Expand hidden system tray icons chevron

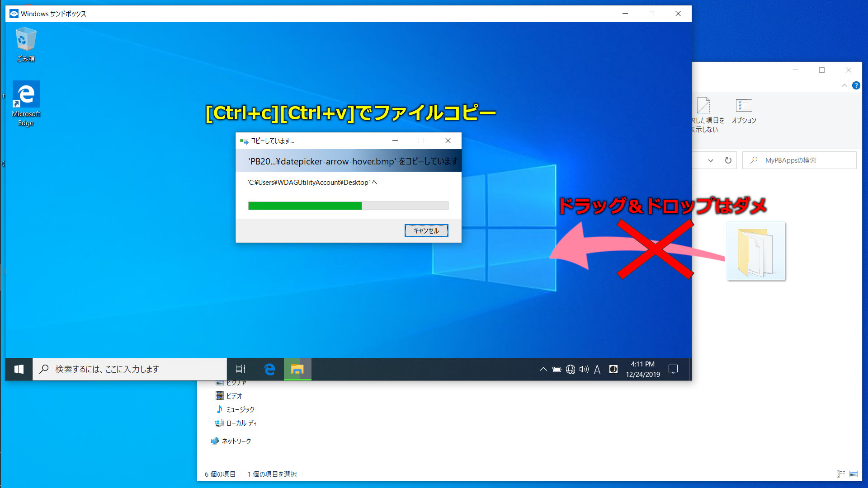(543, 369)
